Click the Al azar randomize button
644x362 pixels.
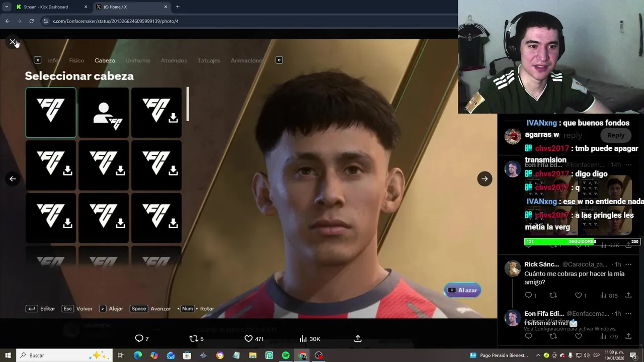(462, 290)
